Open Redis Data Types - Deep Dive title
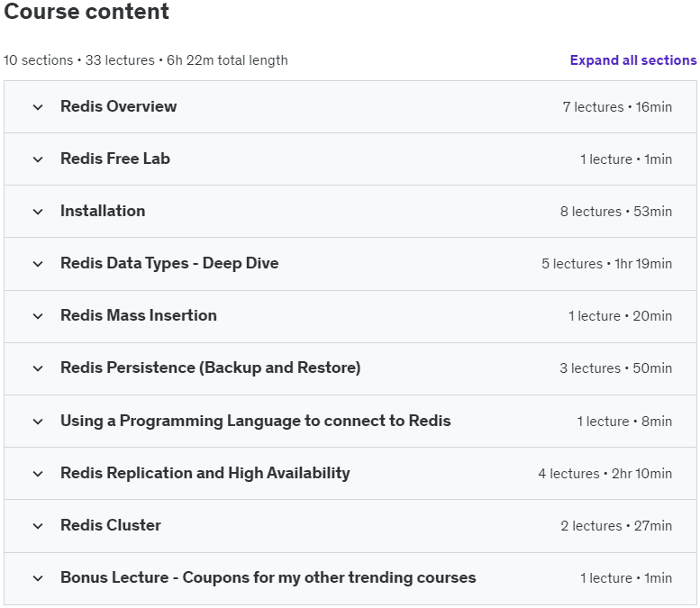700x608 pixels. pos(169,263)
